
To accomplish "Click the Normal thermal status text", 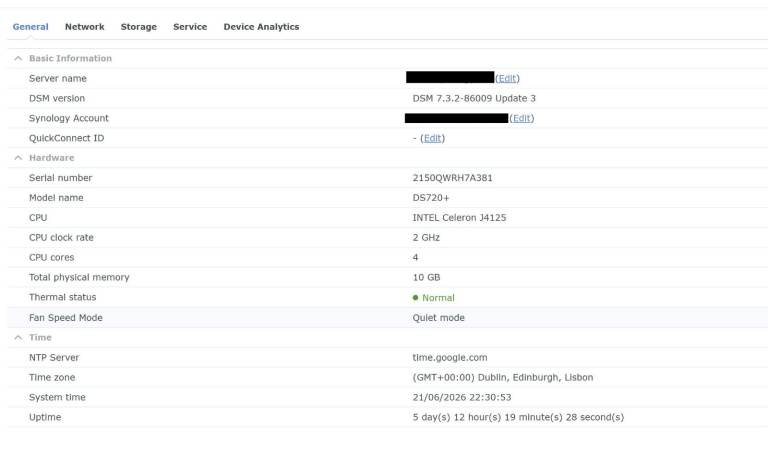I will pos(438,298).
